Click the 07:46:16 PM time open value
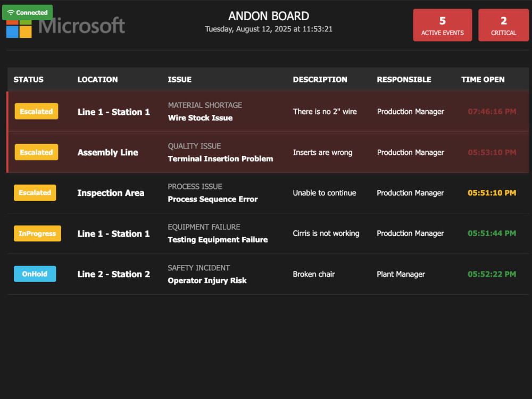The height and width of the screenshot is (399, 532). [x=492, y=112]
